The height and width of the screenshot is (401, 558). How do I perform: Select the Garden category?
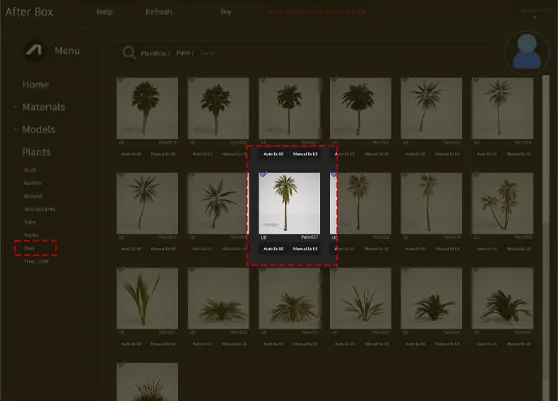point(33,183)
